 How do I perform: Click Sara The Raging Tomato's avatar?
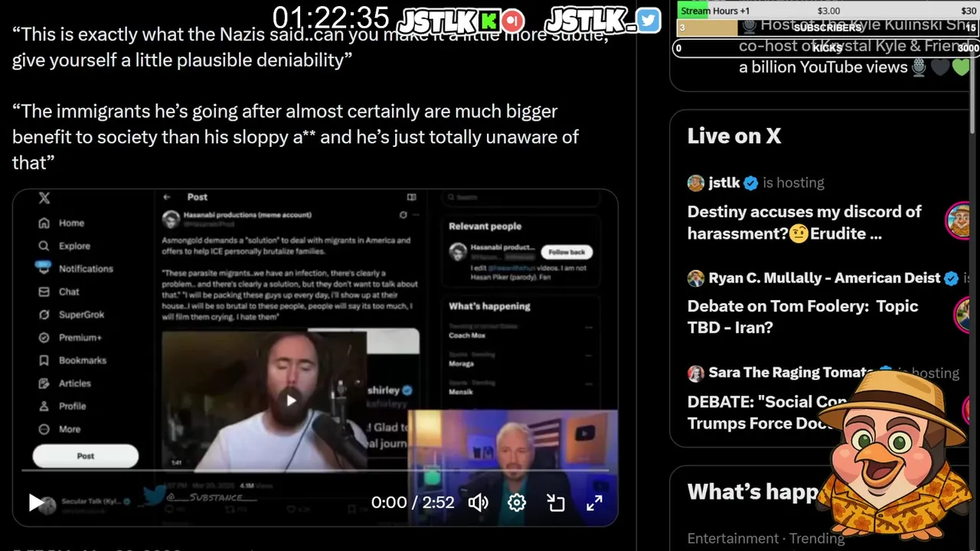click(695, 373)
